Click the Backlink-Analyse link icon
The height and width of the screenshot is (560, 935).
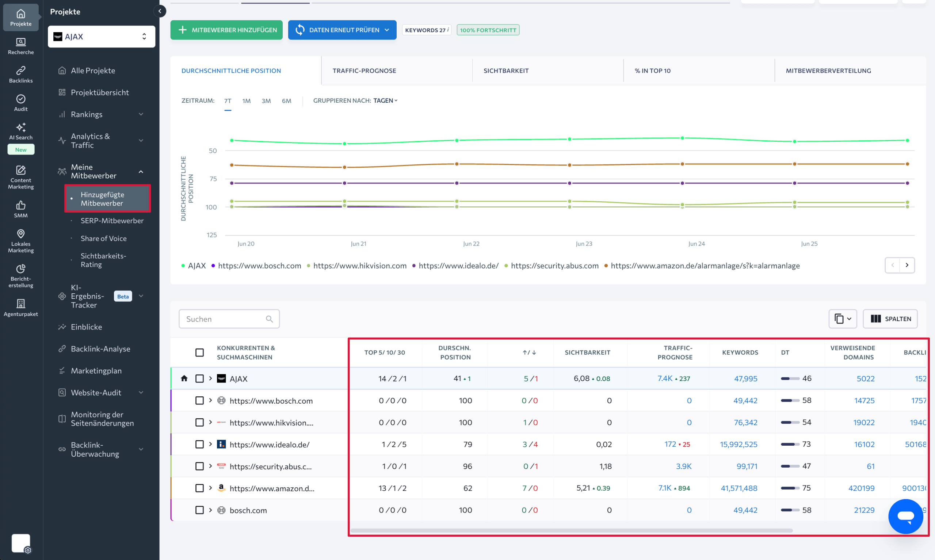pos(62,349)
